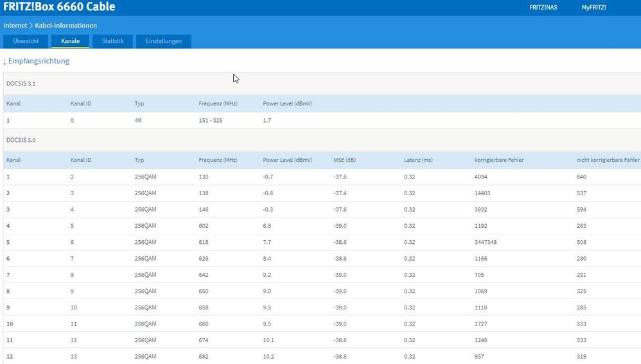Go to Internet in the breadcrumb
The width and height of the screenshot is (641, 364).
coord(15,26)
